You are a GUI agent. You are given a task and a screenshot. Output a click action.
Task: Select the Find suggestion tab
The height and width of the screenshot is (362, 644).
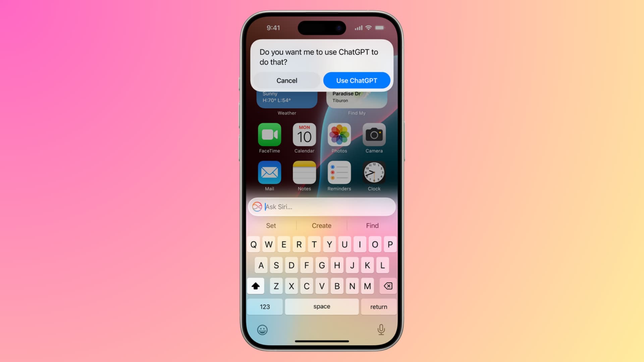(x=372, y=226)
